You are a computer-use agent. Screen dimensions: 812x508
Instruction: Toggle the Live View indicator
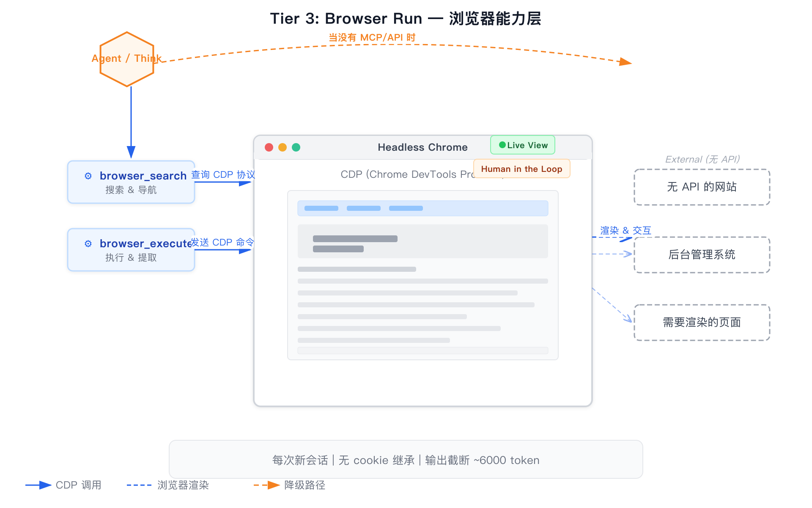522,145
